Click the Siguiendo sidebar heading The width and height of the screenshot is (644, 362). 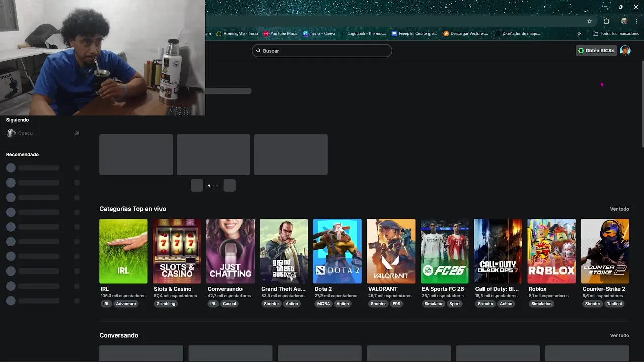click(x=17, y=120)
